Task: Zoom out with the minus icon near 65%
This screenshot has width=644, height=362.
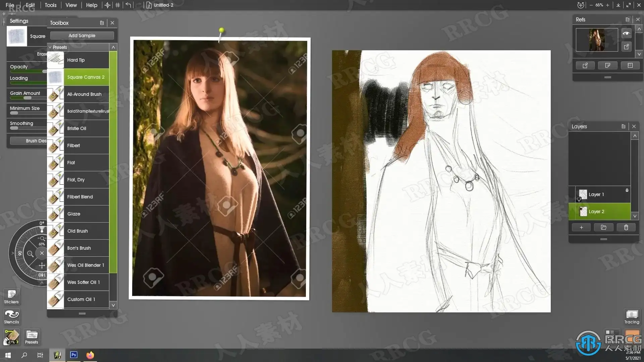Action: (591, 5)
